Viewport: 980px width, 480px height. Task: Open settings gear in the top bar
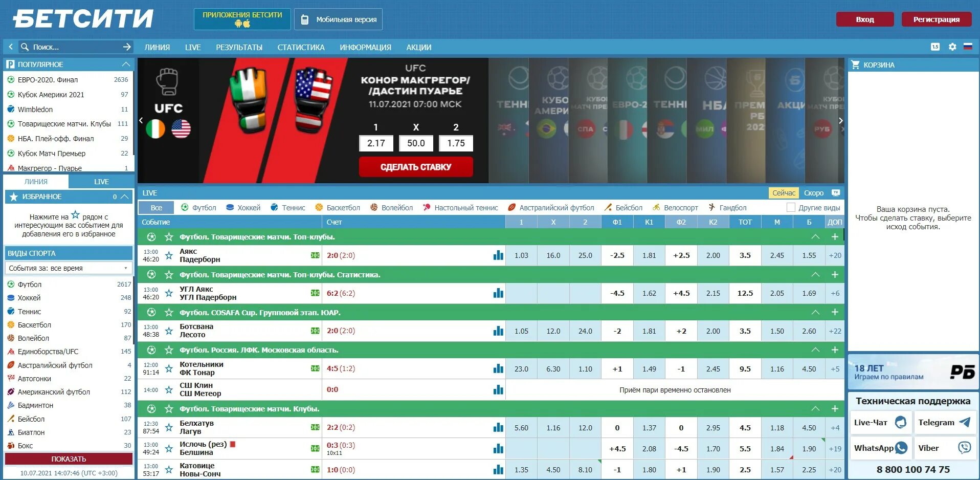click(x=952, y=47)
